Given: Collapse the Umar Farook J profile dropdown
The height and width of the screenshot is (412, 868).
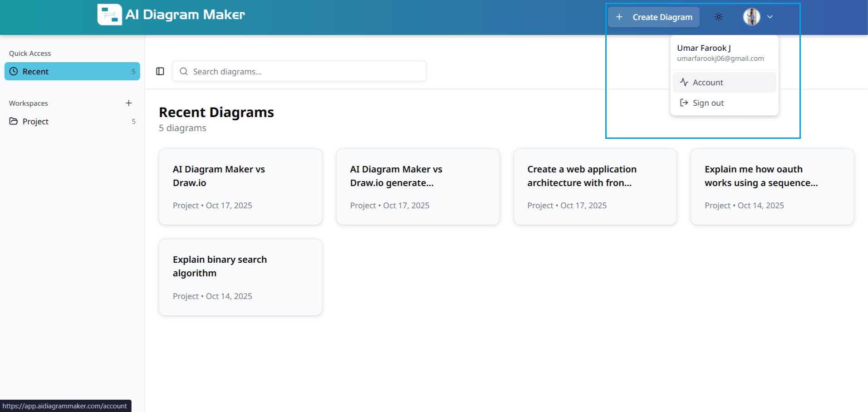Looking at the screenshot, I should click(x=770, y=17).
